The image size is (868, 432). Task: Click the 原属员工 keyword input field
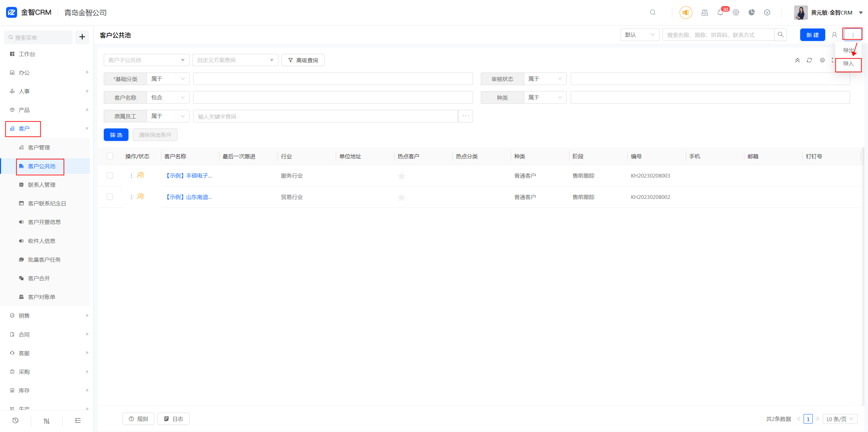pos(325,116)
